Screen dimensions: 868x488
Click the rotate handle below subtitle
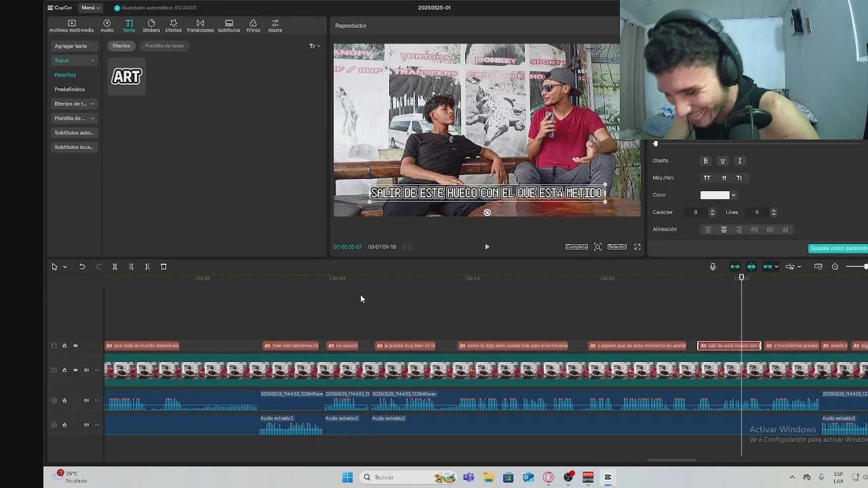[x=487, y=212]
